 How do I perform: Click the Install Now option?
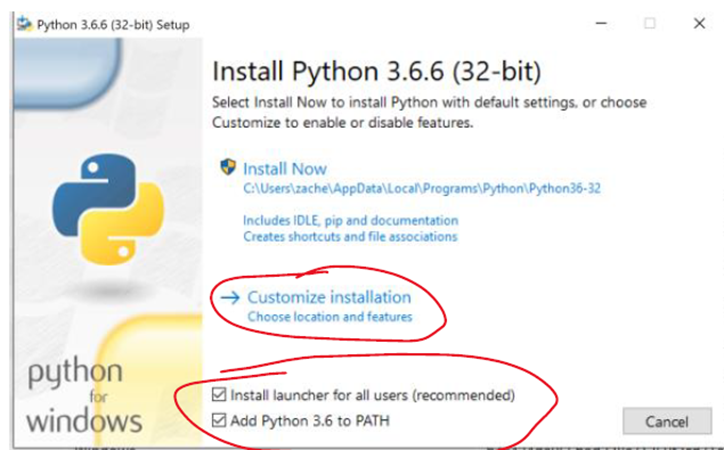pos(285,169)
